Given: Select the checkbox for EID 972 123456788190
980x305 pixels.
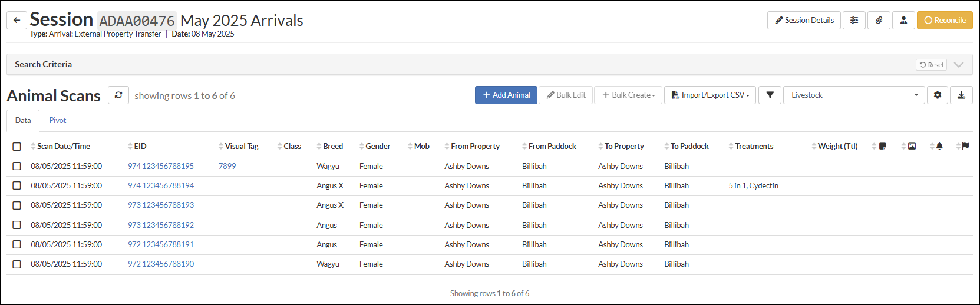Looking at the screenshot, I should click(x=17, y=264).
